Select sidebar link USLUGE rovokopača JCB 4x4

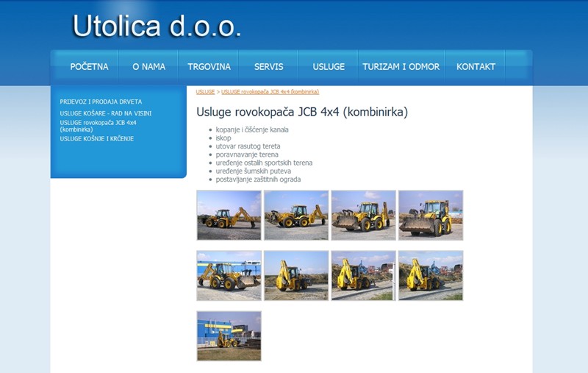98,126
